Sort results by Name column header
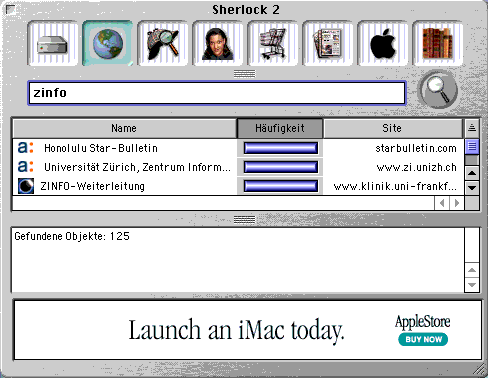This screenshot has height=378, width=488. 124,128
